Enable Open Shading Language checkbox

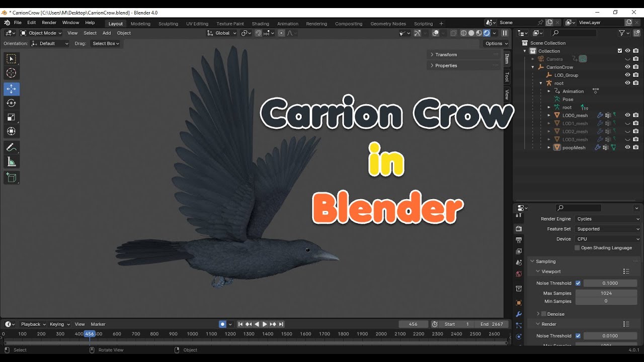tap(577, 248)
